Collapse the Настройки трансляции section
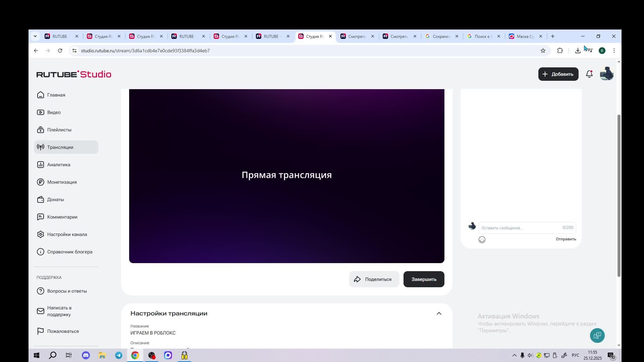644x362 pixels. coord(439,313)
